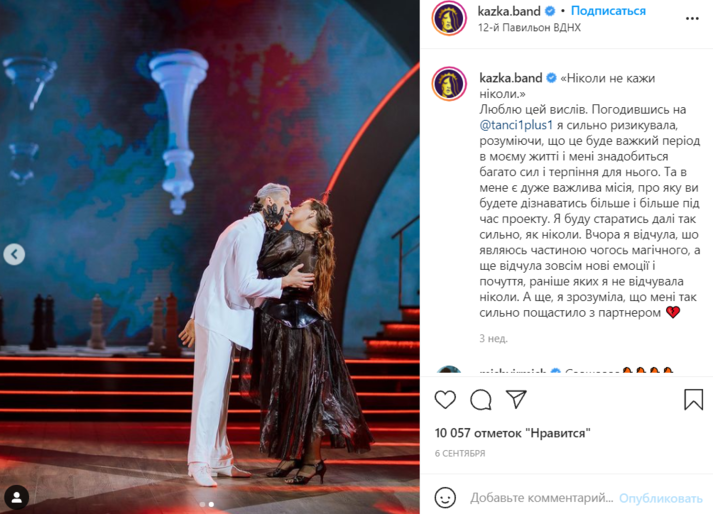
Task: Share post with paper plane icon
Action: (517, 399)
